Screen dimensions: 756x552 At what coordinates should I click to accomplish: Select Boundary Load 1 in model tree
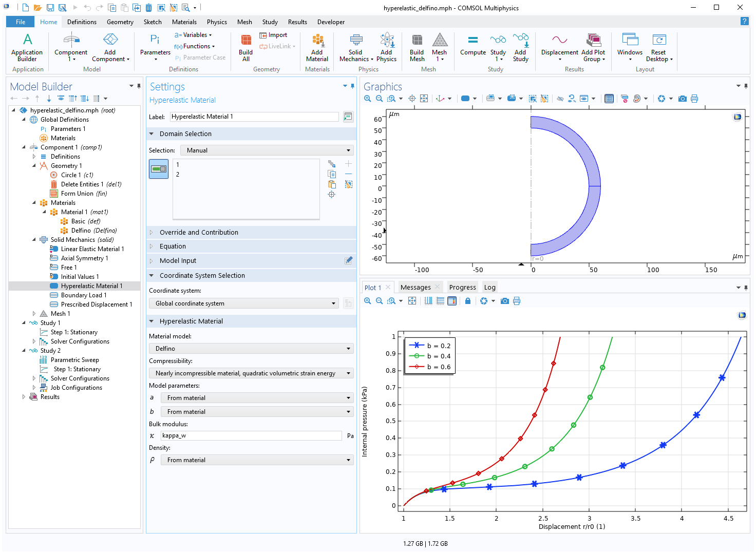pos(84,295)
